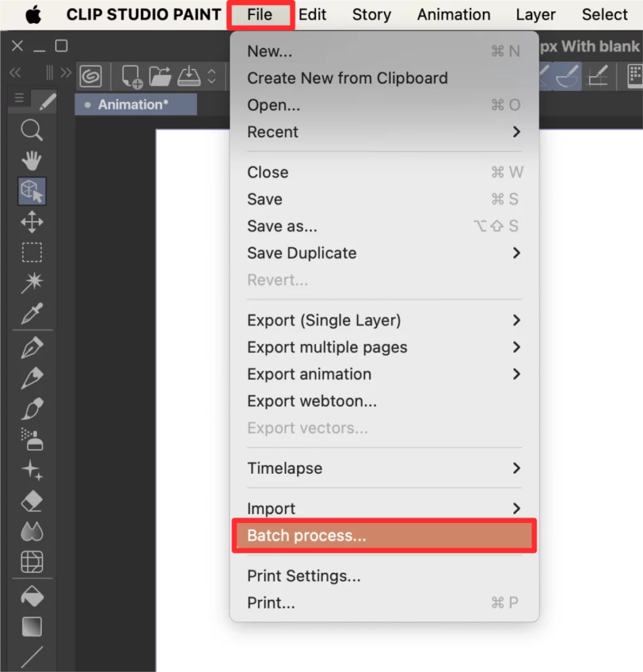Screen dimensions: 643x672
Task: Choose Print Settings... entry
Action: [x=384, y=576]
